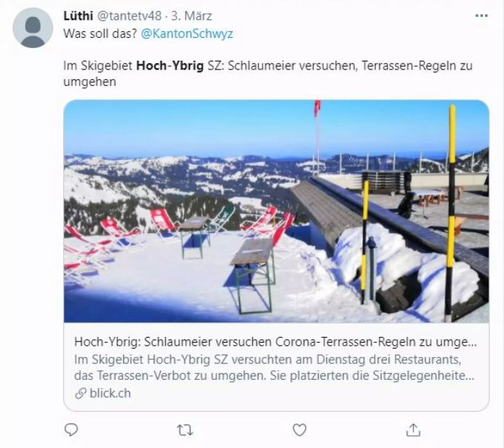
Task: Share the tweet via upload icon
Action: click(414, 430)
